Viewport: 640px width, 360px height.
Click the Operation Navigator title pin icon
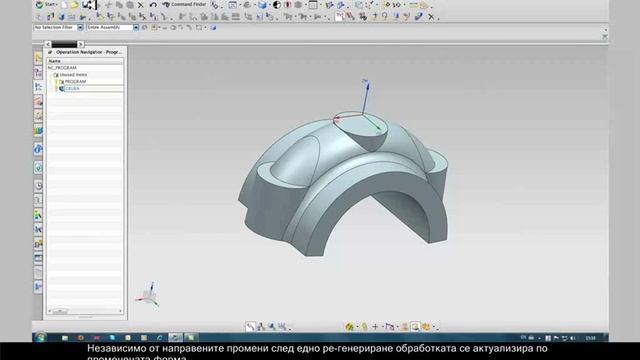point(50,52)
